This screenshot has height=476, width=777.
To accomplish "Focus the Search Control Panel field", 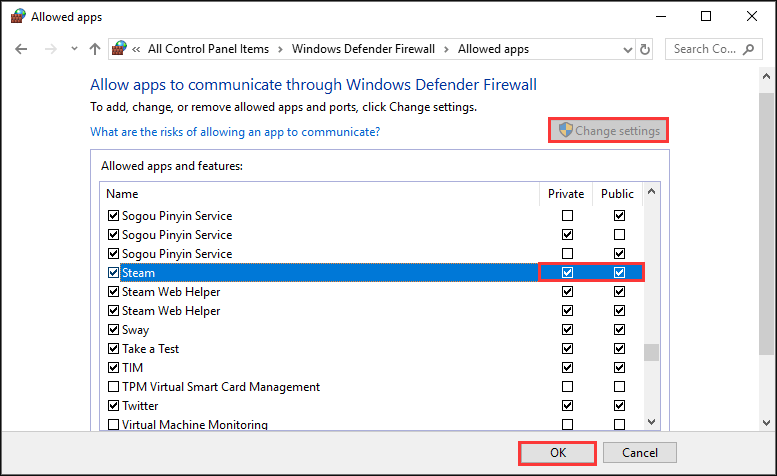I will (714, 49).
